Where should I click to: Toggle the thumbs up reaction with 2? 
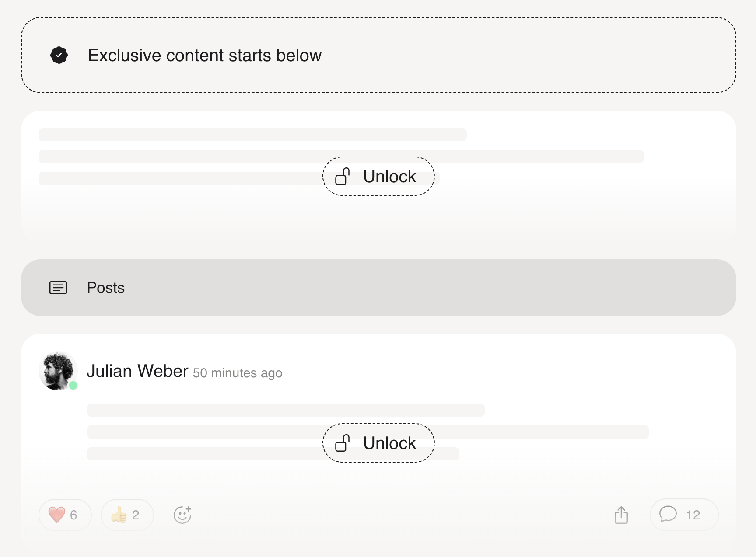point(127,515)
